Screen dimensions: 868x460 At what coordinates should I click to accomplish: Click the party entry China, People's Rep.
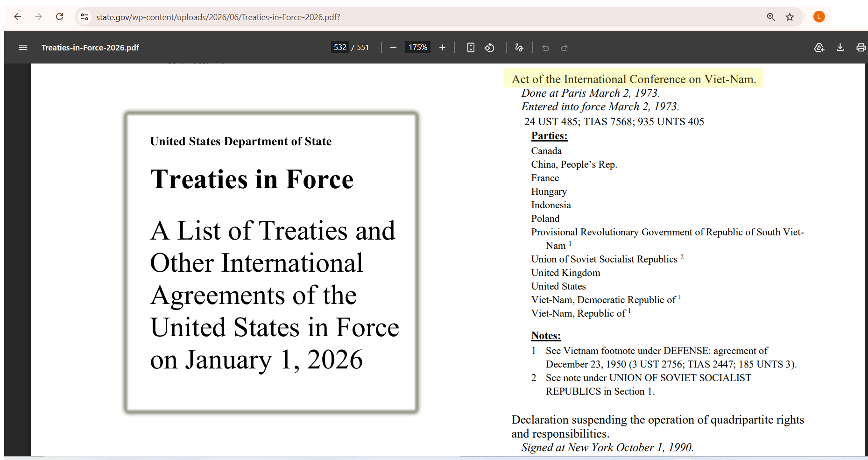[574, 164]
